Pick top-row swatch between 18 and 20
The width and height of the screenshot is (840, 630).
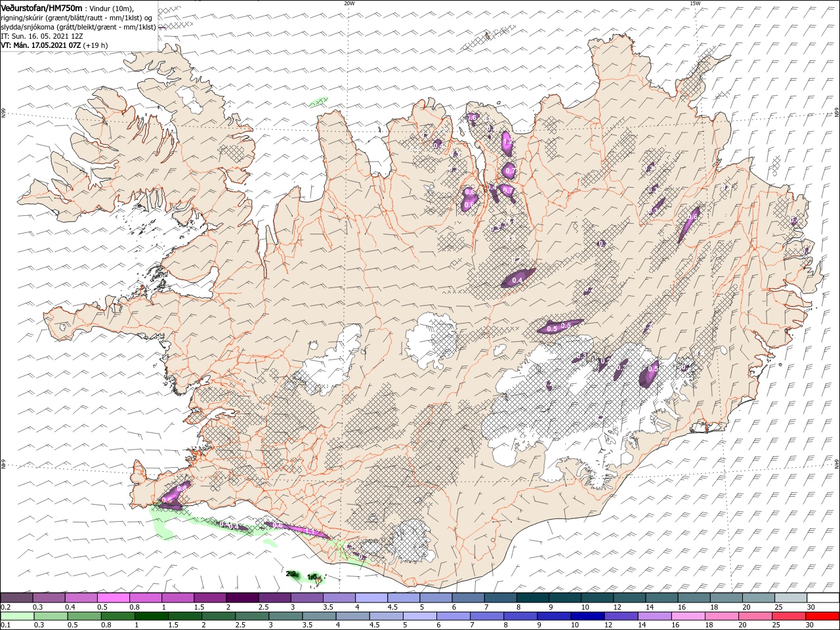coord(725,598)
